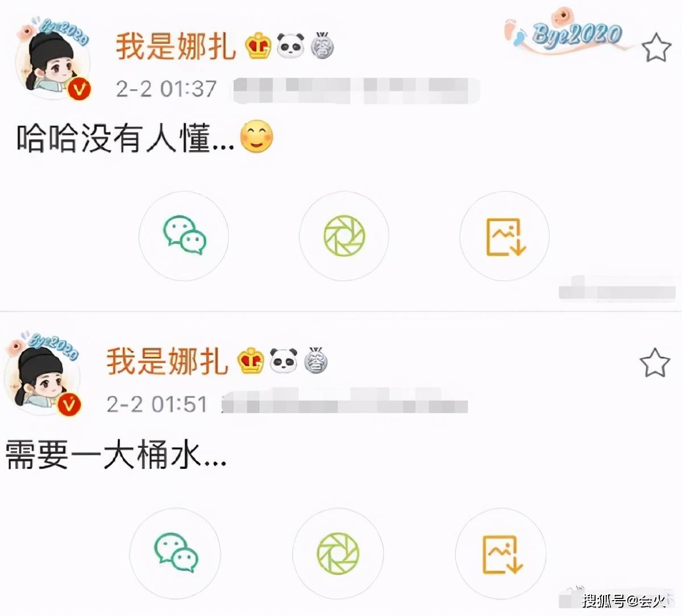Toggle the favorite star on the second post

tap(655, 363)
